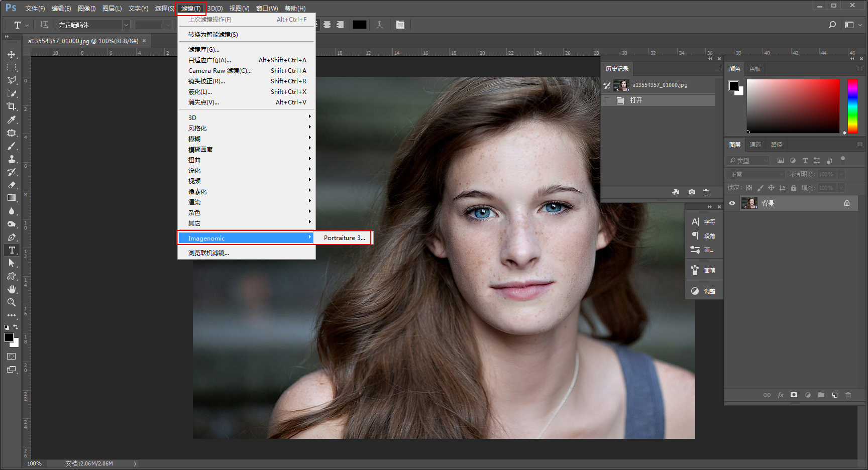Viewport: 868px width, 470px height.
Task: Open the blend mode 正常 dropdown
Action: 756,174
